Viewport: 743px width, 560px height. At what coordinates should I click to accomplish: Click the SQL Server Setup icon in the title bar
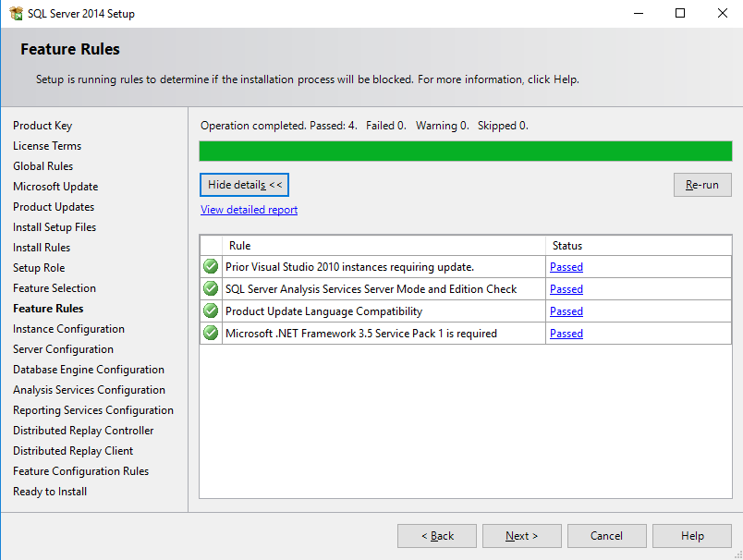[x=17, y=13]
